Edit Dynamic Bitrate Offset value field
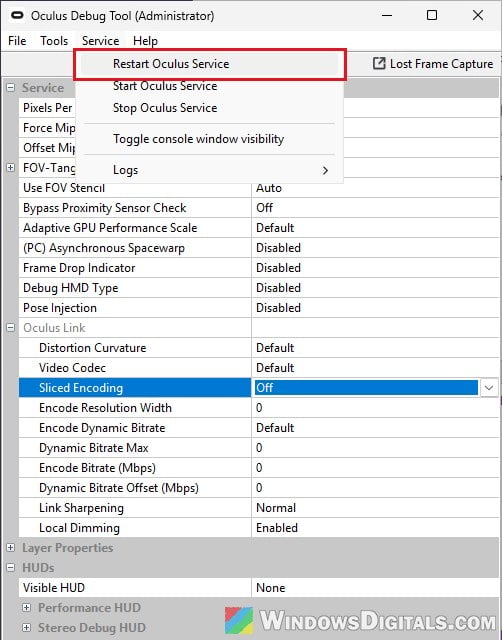The image size is (502, 640). coord(375,488)
